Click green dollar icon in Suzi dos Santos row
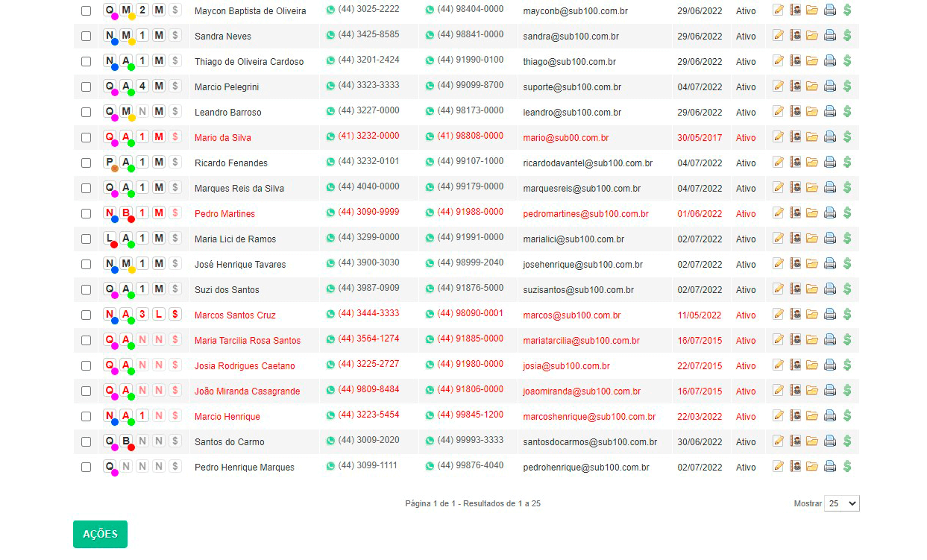 847,289
